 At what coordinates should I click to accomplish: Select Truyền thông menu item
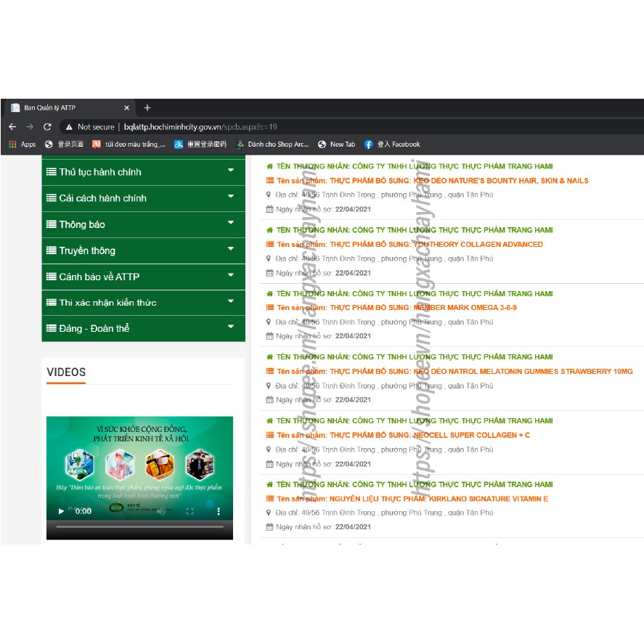coord(87,250)
